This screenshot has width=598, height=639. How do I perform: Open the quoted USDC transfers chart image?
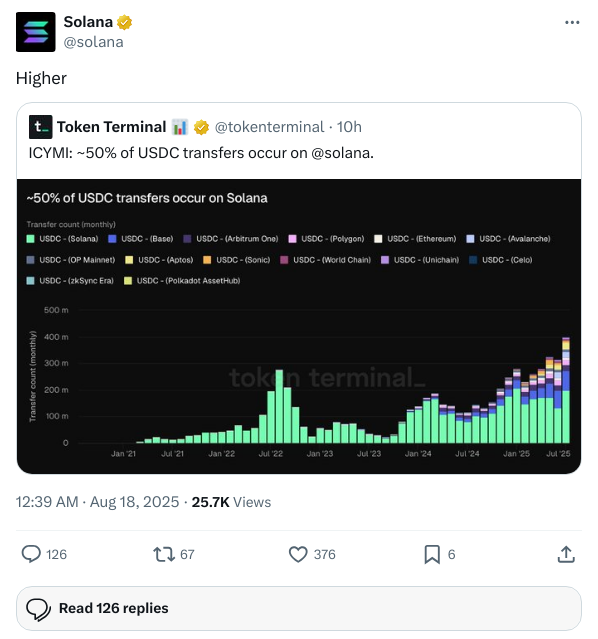coord(299,326)
